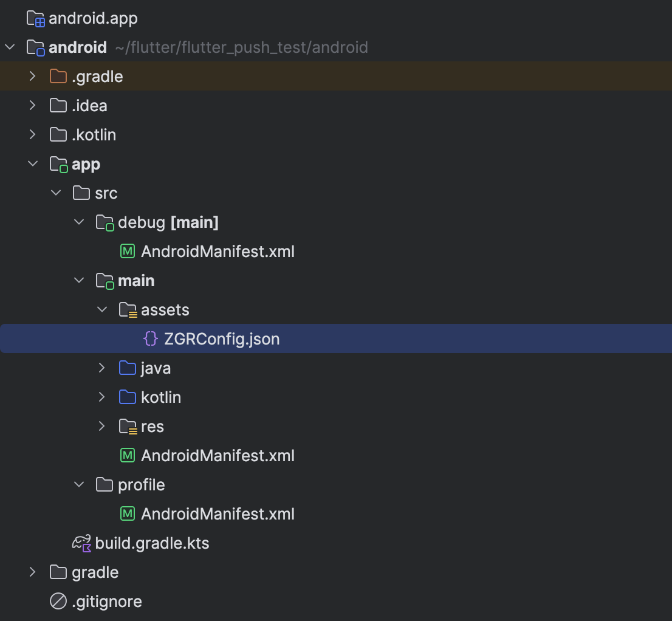Viewport: 672px width, 621px height.
Task: Open AndroidManifest.xml under debug [main]
Action: pos(218,251)
